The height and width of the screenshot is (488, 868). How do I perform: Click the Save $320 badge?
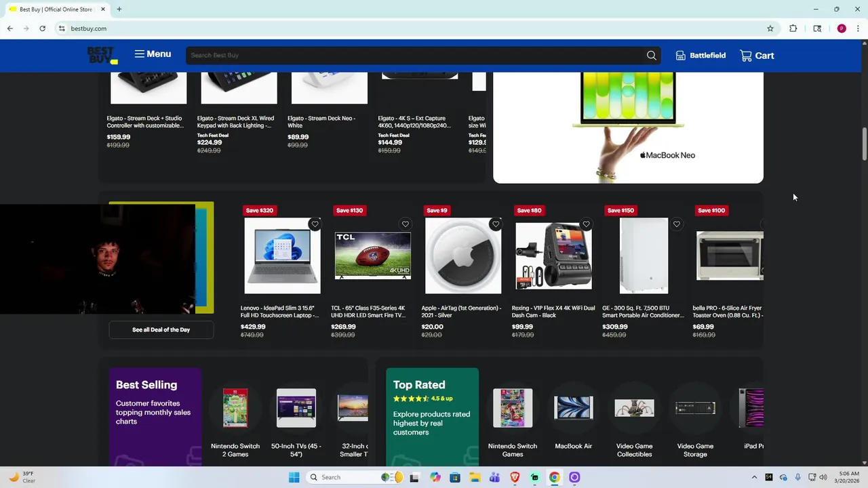point(260,210)
